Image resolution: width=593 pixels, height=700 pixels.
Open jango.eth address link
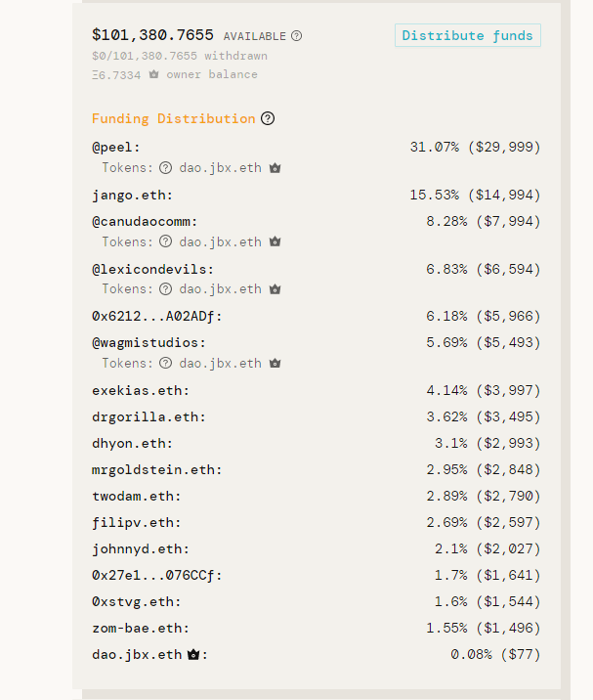(129, 196)
